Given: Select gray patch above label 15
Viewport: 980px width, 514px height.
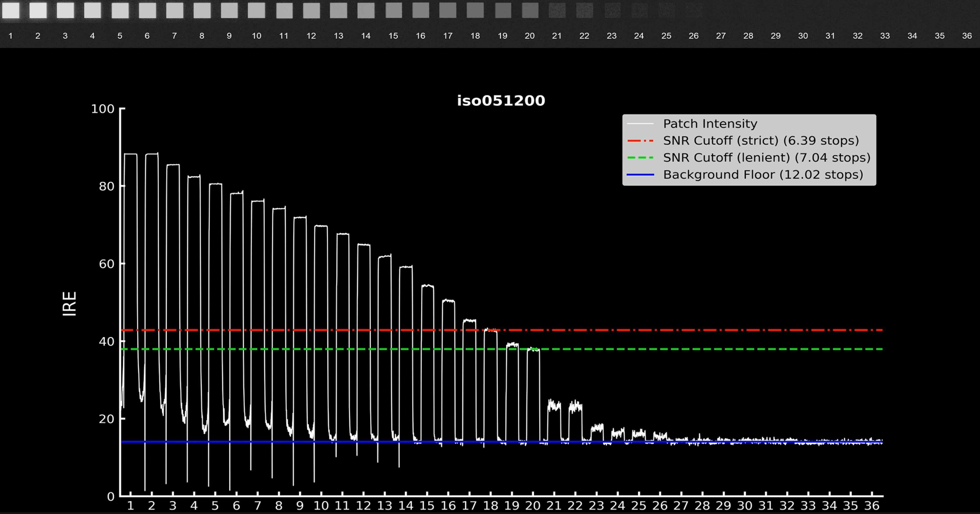Looking at the screenshot, I should [393, 10].
